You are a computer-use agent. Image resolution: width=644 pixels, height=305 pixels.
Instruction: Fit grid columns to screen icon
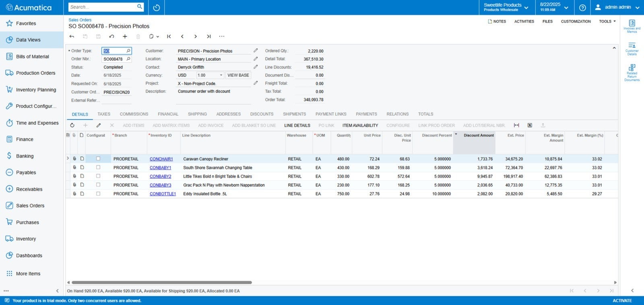coord(516,125)
